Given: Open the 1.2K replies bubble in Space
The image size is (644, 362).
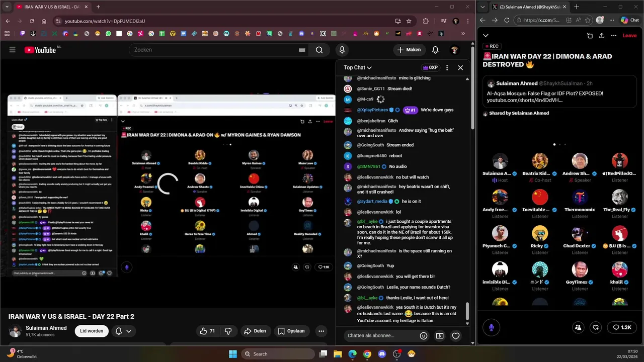Looking at the screenshot, I should 622,327.
